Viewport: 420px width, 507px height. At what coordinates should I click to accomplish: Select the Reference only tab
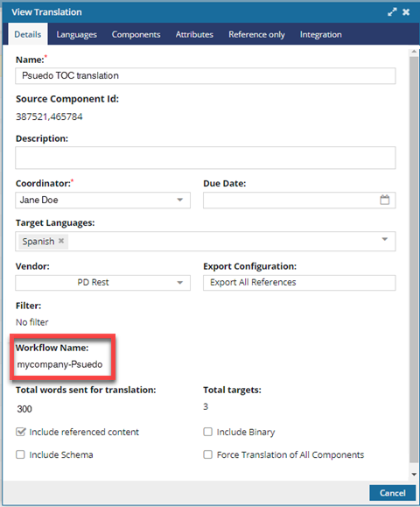[256, 35]
